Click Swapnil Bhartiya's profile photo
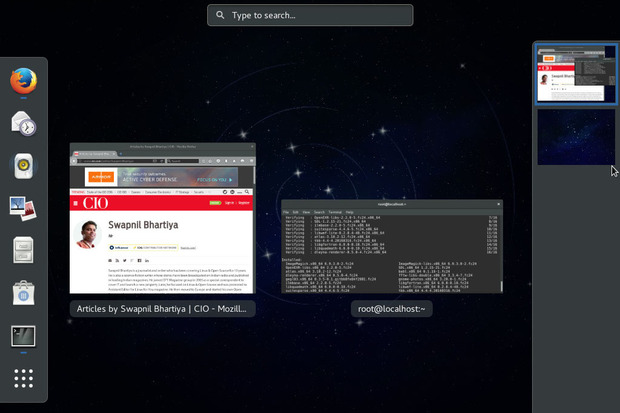Image resolution: width=620 pixels, height=413 pixels. tap(87, 235)
